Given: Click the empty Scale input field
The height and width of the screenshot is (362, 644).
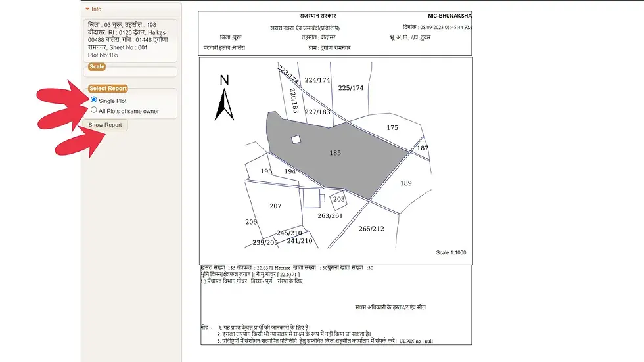Looking at the screenshot, I should [x=130, y=72].
